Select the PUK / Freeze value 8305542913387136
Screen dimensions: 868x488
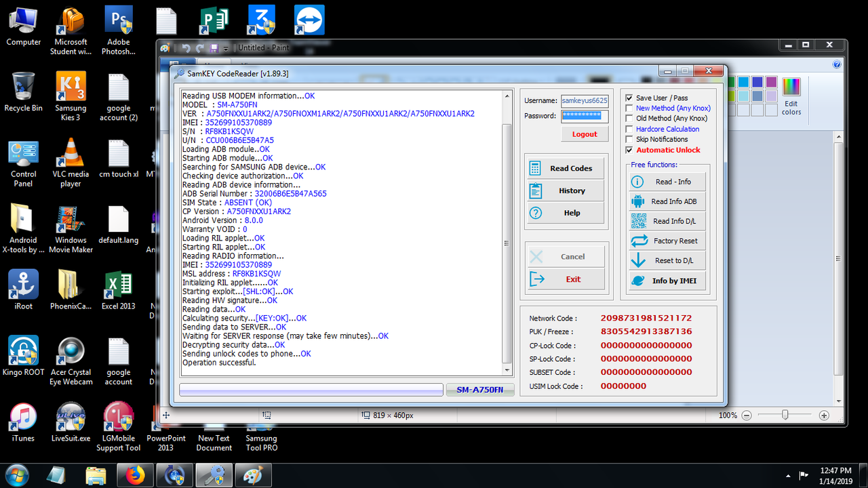pos(646,331)
